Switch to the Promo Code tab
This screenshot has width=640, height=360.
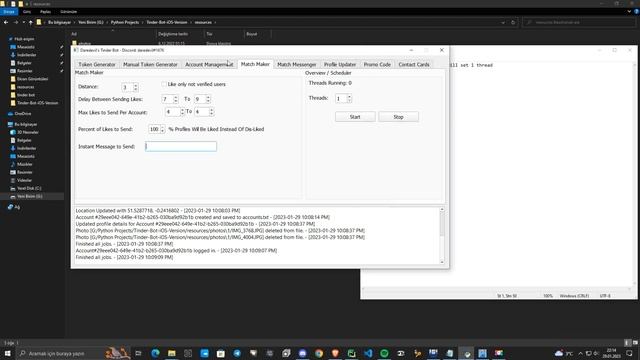tap(377, 64)
